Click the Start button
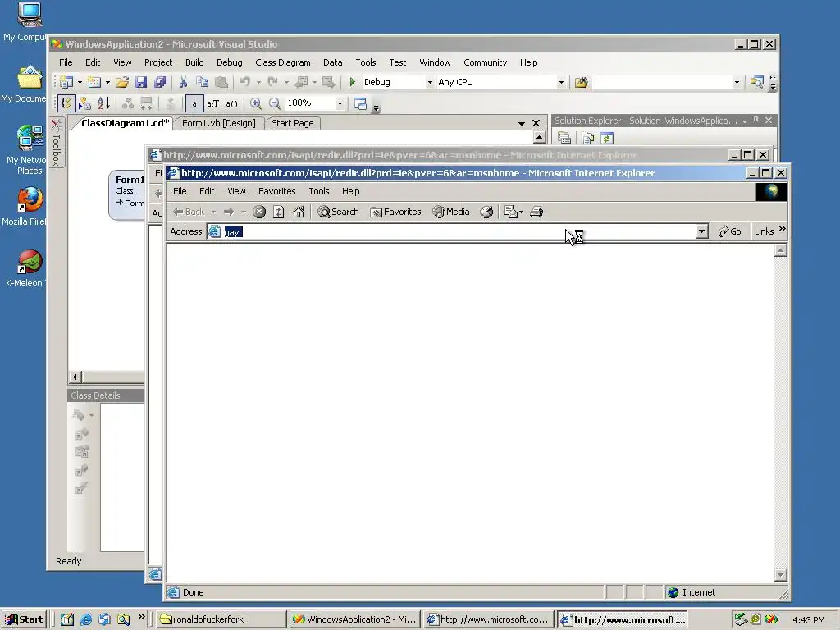 pos(24,620)
